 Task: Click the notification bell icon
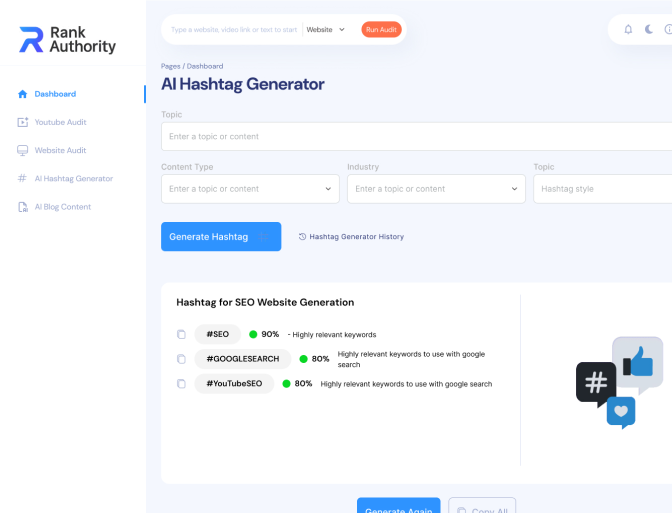pyautogui.click(x=628, y=29)
